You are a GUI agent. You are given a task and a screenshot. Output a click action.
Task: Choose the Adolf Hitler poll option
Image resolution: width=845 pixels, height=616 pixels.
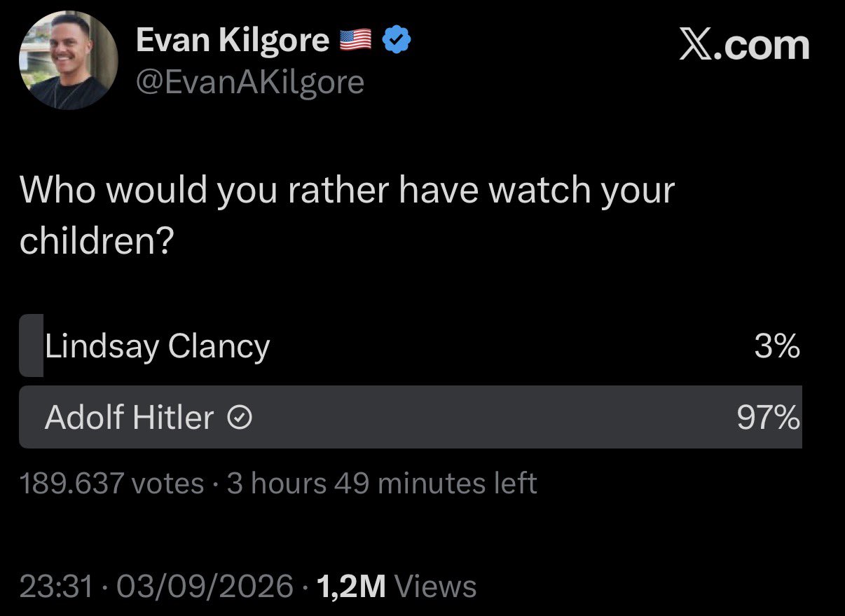[411, 417]
